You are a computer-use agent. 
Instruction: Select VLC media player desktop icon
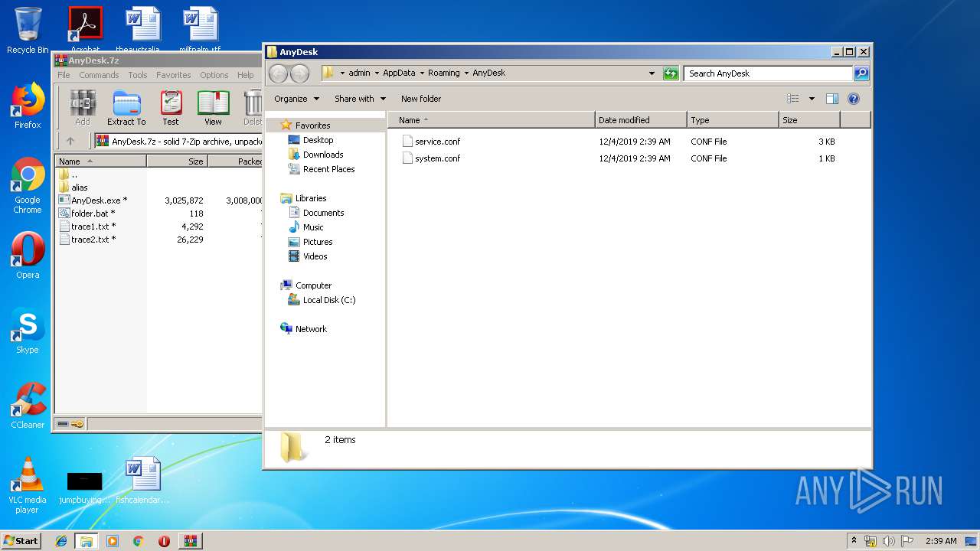[x=28, y=486]
